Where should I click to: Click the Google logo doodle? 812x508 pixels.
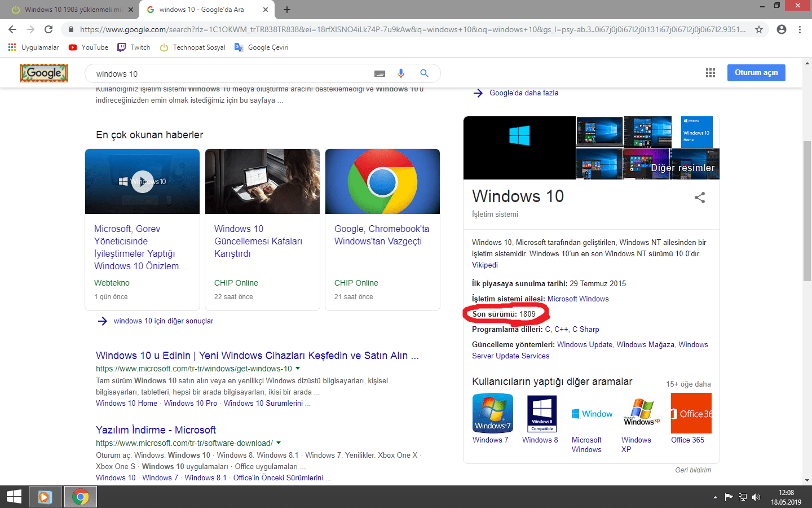(44, 73)
